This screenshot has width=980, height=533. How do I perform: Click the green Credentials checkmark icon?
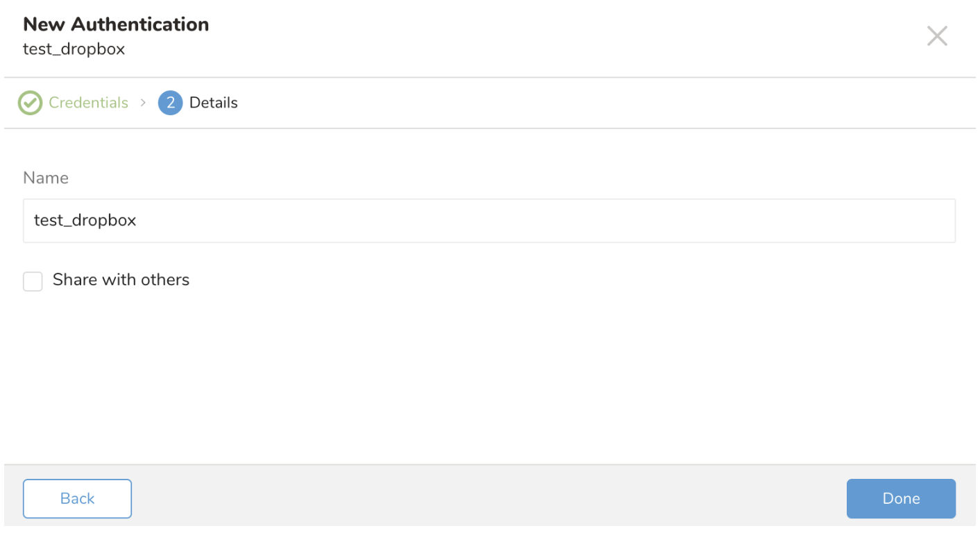(30, 103)
